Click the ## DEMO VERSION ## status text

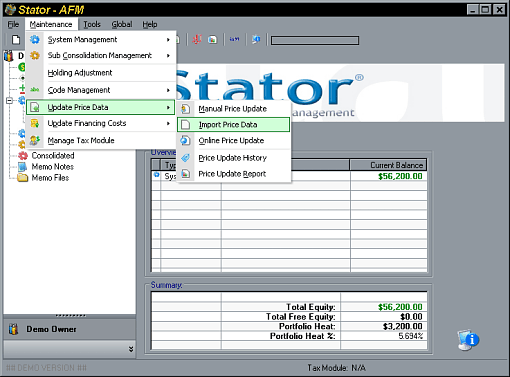[46, 368]
